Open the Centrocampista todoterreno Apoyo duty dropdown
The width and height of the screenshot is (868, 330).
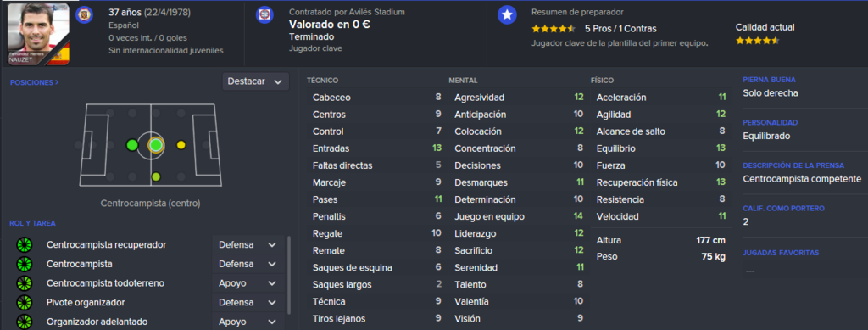click(248, 283)
